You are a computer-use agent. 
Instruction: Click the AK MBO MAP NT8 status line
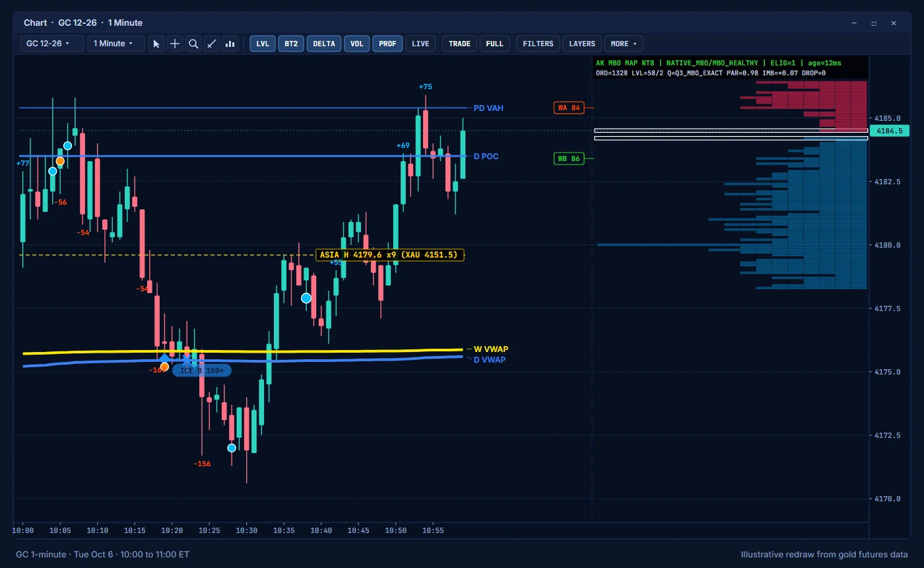pyautogui.click(x=719, y=63)
